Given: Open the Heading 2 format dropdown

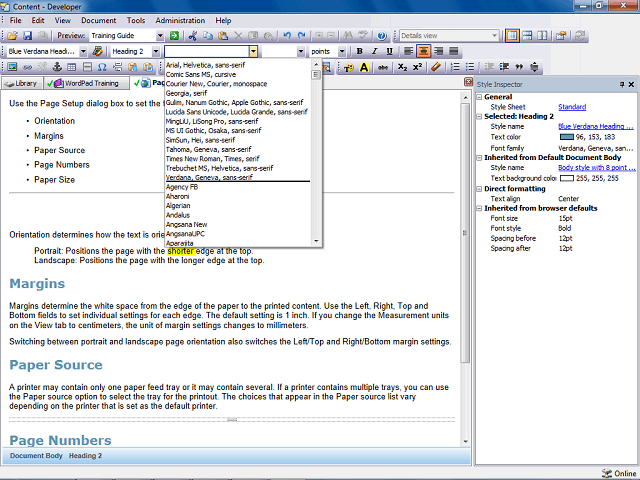Looking at the screenshot, I should pos(156,51).
